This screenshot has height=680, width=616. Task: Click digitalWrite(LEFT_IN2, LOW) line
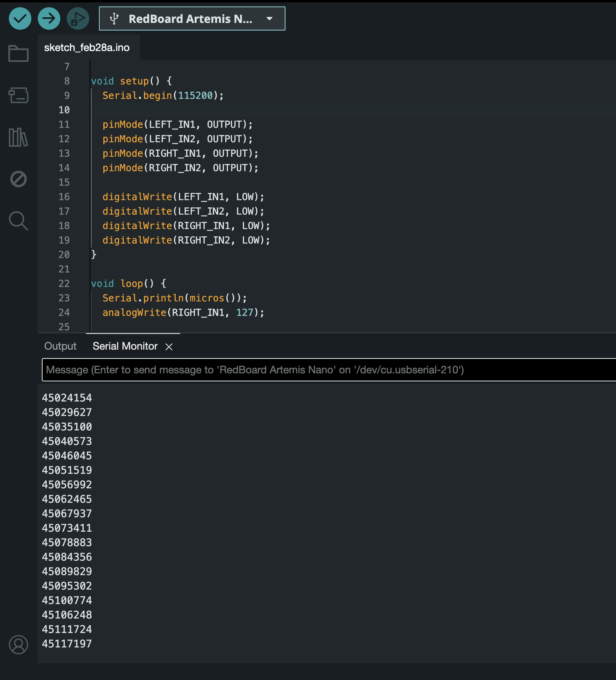[x=183, y=211]
